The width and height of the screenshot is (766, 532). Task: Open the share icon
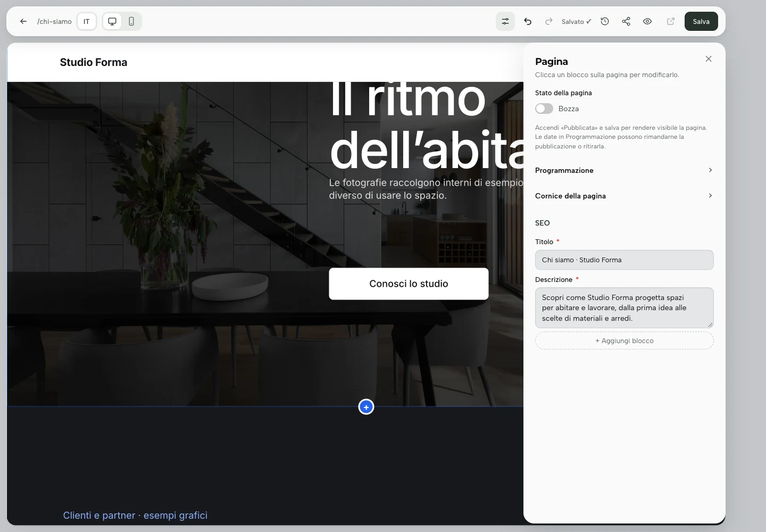[x=626, y=21]
